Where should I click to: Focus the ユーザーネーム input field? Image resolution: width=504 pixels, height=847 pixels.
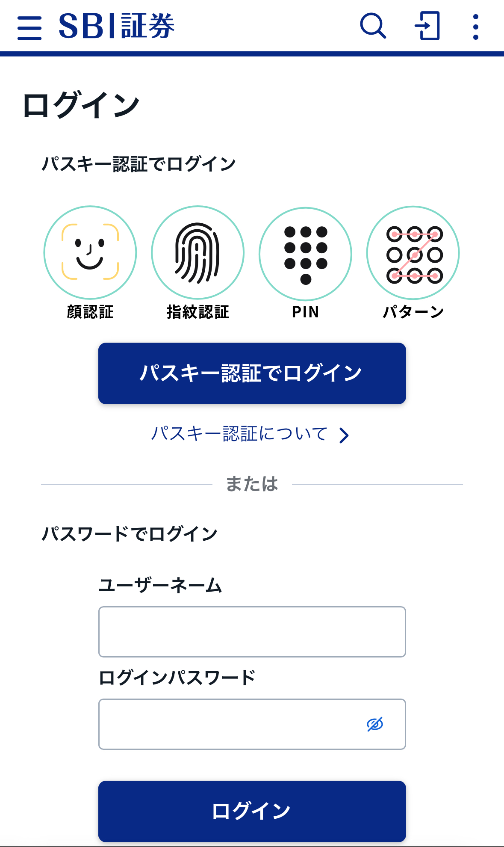[252, 631]
